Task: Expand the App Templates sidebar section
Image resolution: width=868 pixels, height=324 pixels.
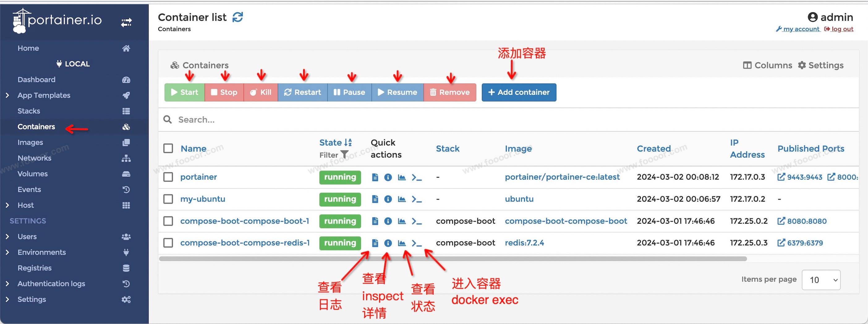Action: tap(7, 96)
